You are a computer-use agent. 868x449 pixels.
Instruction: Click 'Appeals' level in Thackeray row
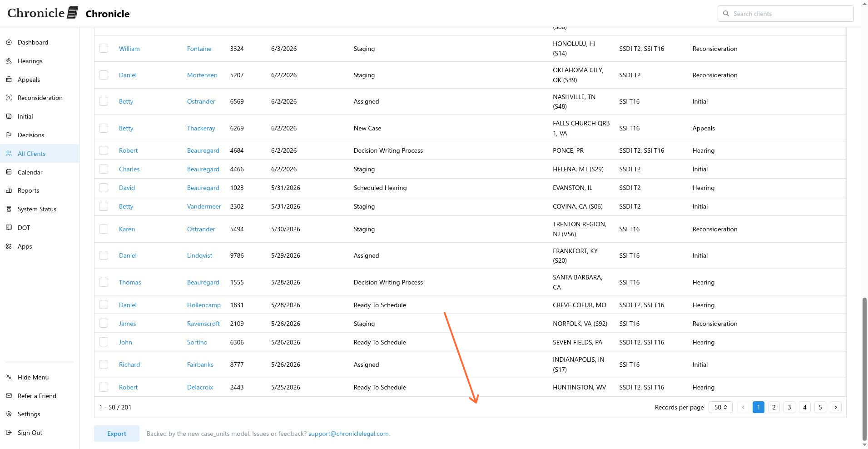[704, 128]
